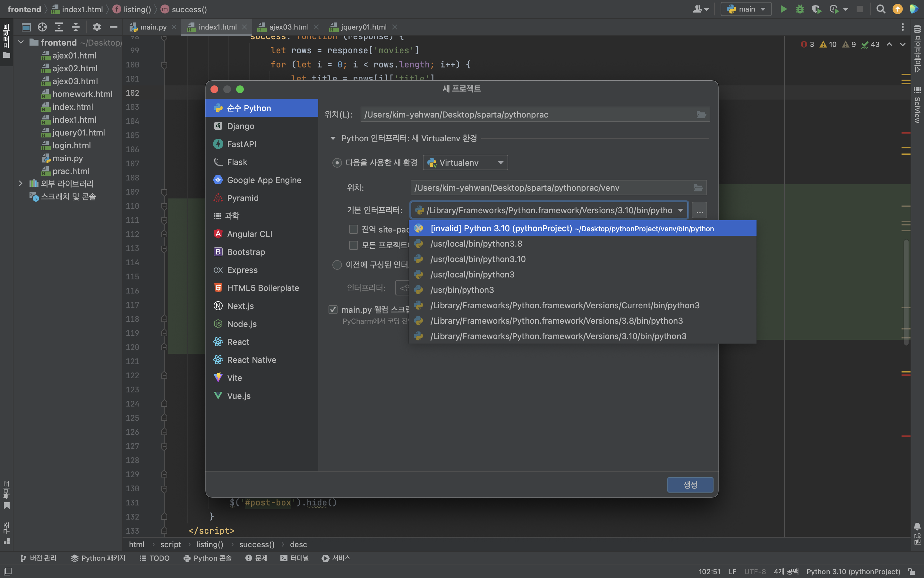924x578 pixels.
Task: Open notifications bell panel
Action: click(x=917, y=534)
